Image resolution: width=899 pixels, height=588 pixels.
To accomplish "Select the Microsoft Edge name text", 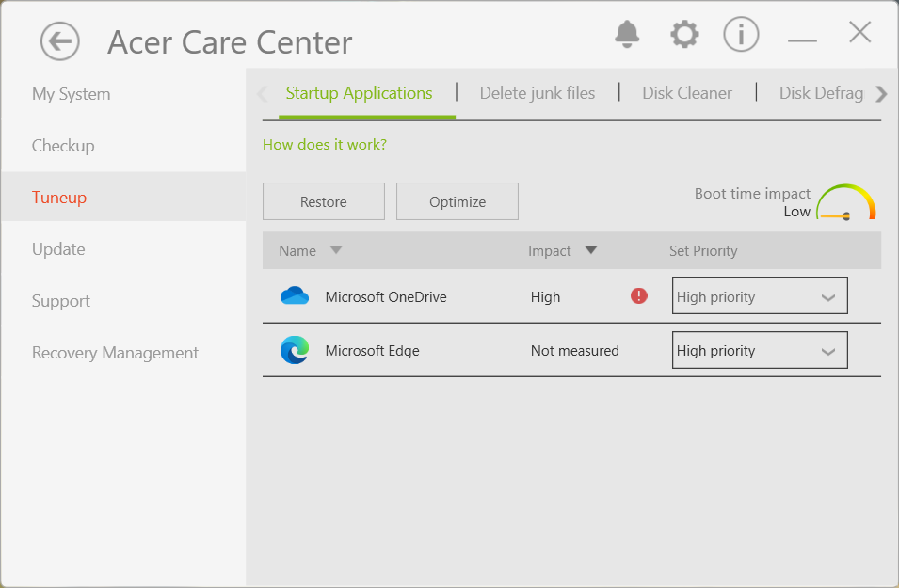I will pos(372,350).
